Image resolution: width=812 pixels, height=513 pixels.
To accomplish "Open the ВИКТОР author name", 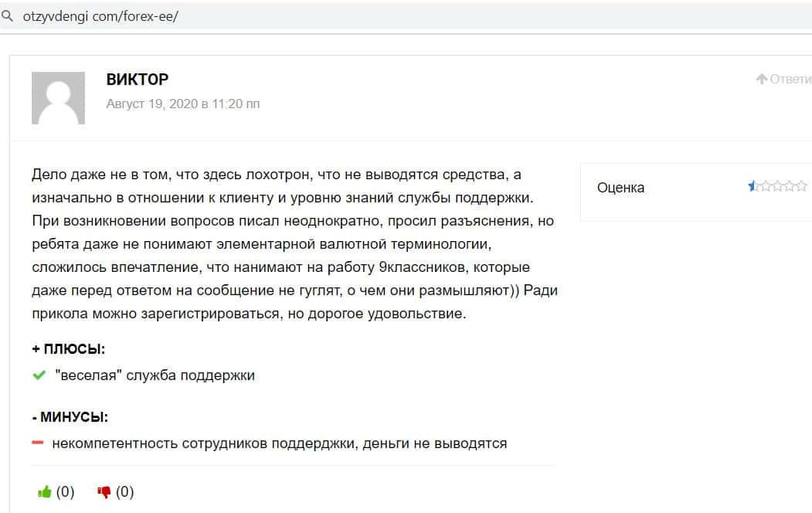I will pos(138,80).
